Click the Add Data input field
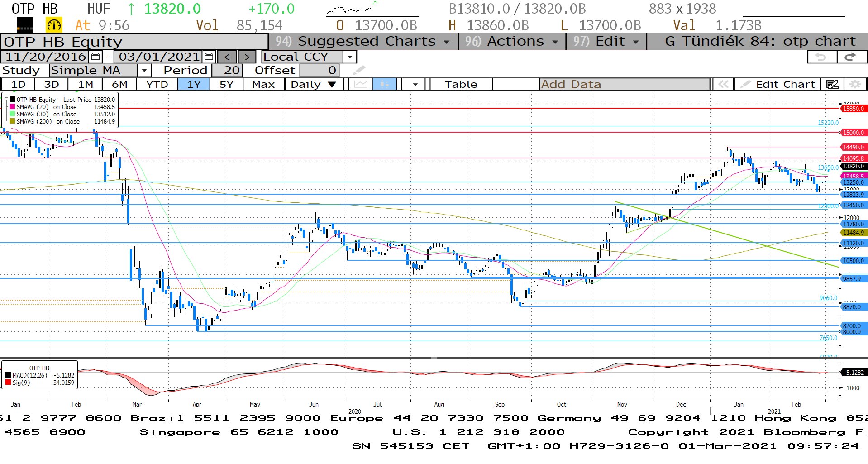868x464 pixels. [625, 84]
